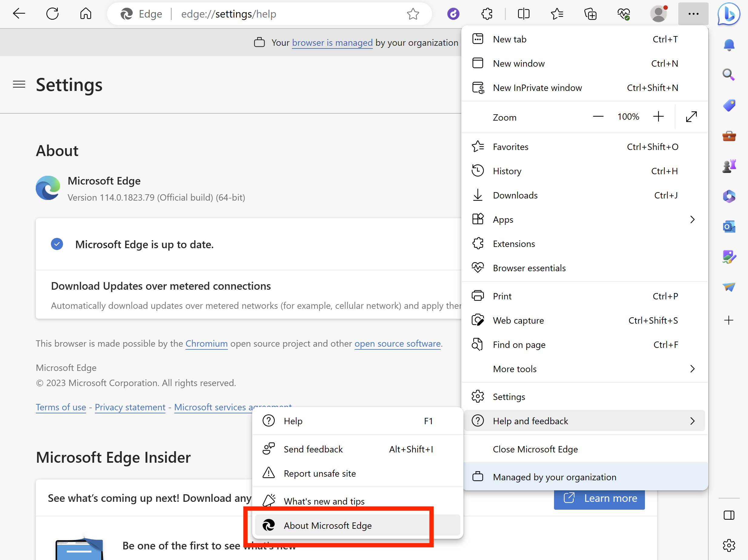Image resolution: width=748 pixels, height=560 pixels.
Task: Select About Microsoft Edge
Action: (x=357, y=525)
